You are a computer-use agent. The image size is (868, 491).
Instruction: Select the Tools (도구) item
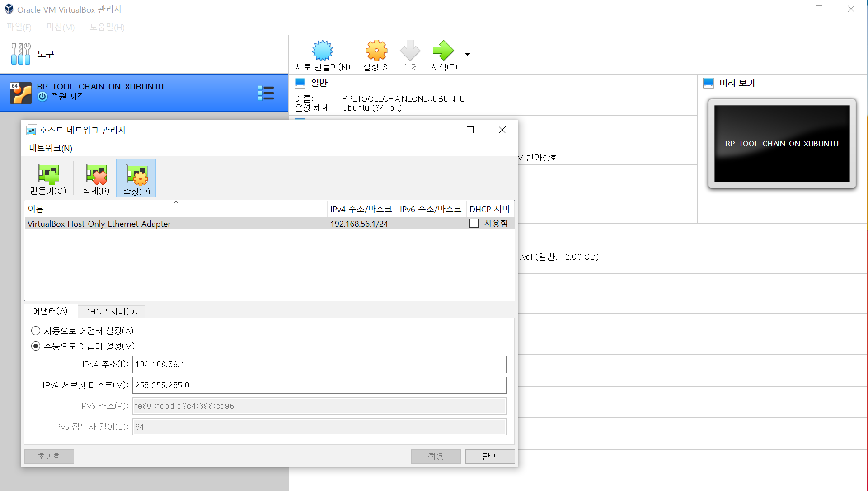pyautogui.click(x=144, y=54)
